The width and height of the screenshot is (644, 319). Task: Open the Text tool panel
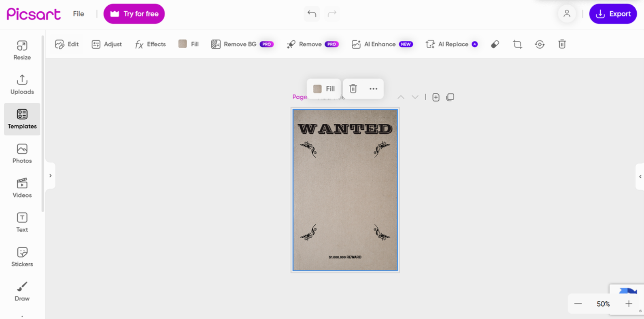coord(22,222)
